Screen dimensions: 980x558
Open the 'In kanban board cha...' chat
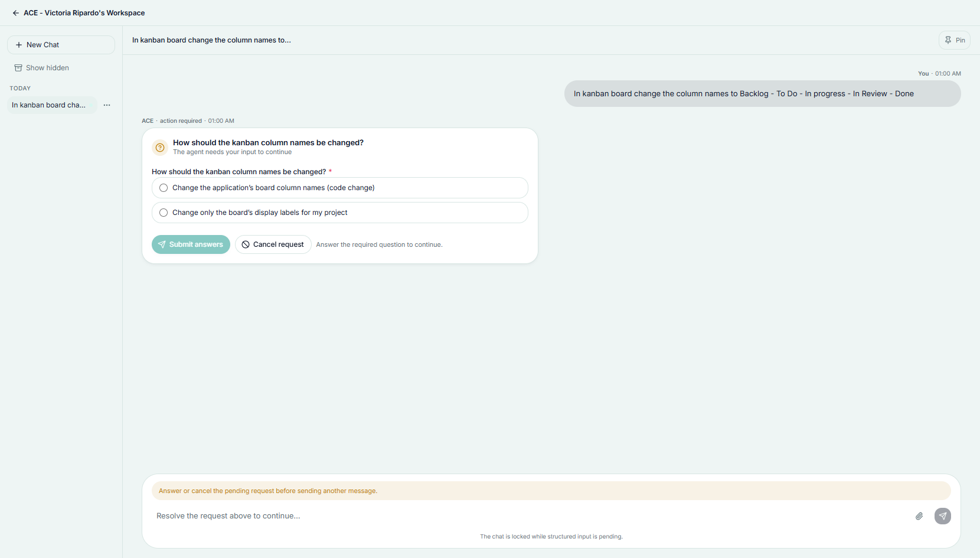point(52,105)
